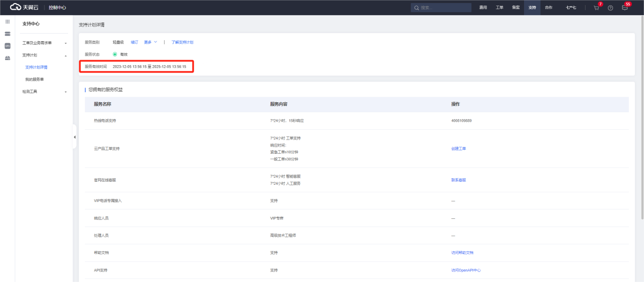Image resolution: width=644 pixels, height=282 pixels.
Task: Collapse the 支持计划 sidebar section
Action: [x=45, y=55]
